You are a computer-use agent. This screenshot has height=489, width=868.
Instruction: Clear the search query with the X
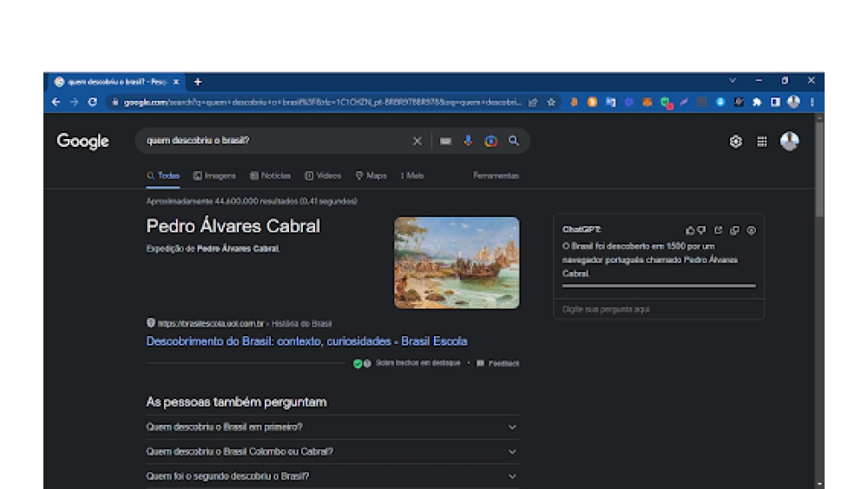point(418,142)
